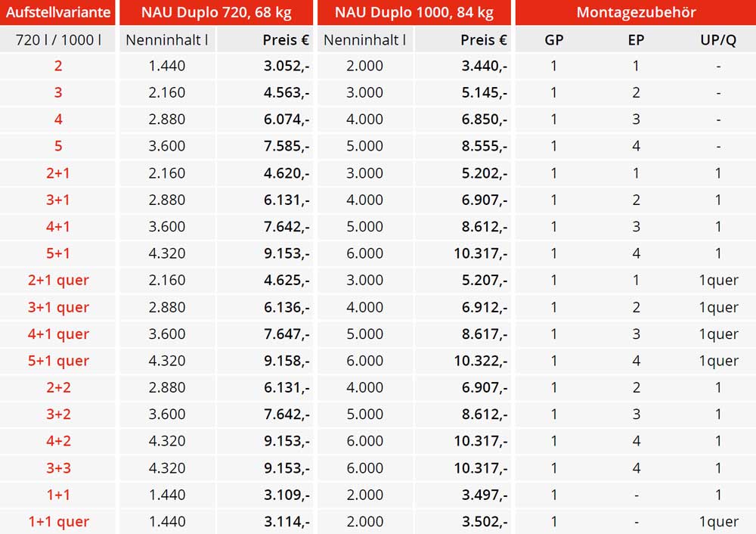
Task: Select the 5+1 quer variant row
Action: tap(378, 361)
